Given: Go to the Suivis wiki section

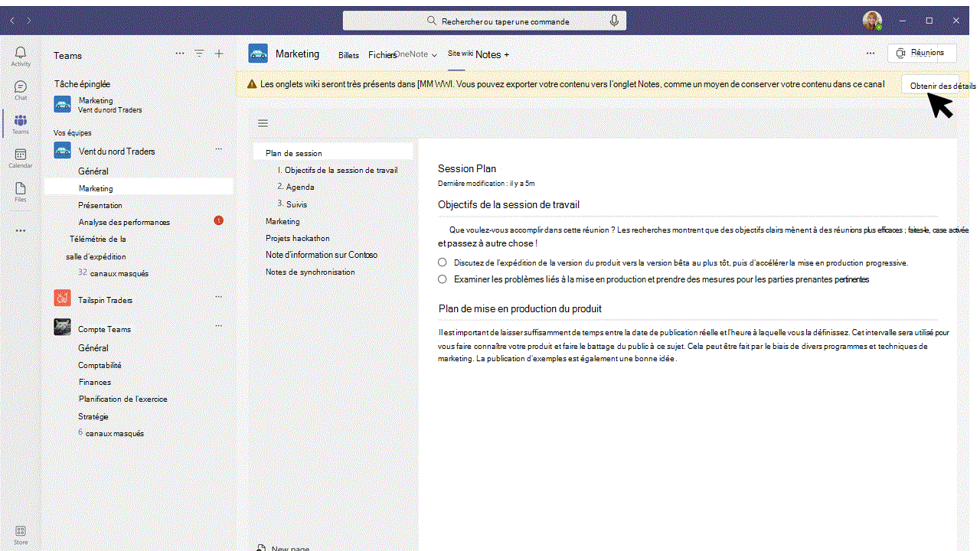Looking at the screenshot, I should pyautogui.click(x=292, y=204).
